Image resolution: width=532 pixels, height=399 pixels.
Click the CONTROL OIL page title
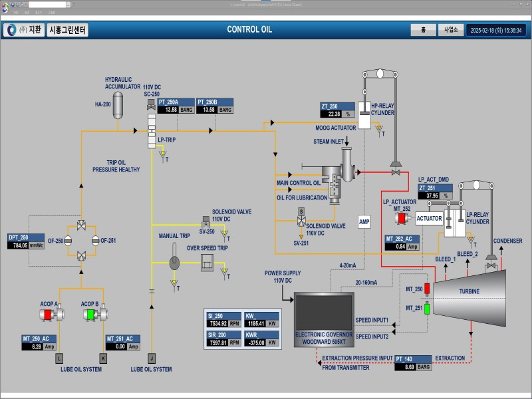pyautogui.click(x=249, y=29)
